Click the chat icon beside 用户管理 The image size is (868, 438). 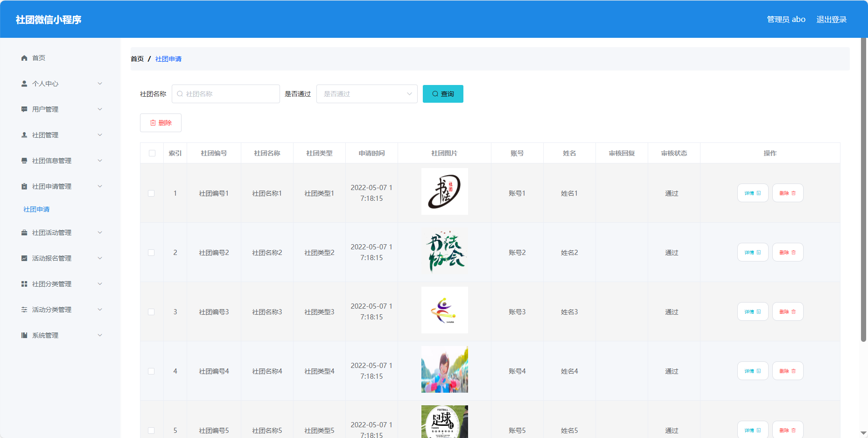click(x=24, y=109)
